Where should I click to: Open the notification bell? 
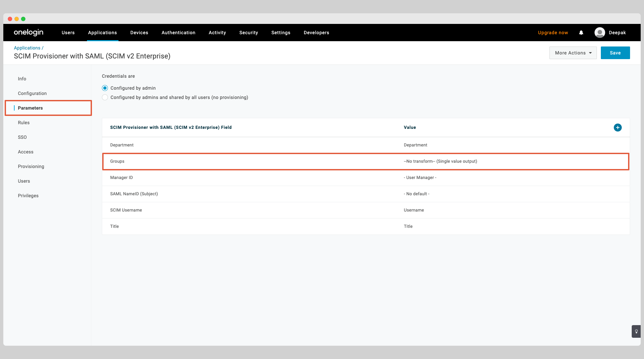pyautogui.click(x=581, y=33)
